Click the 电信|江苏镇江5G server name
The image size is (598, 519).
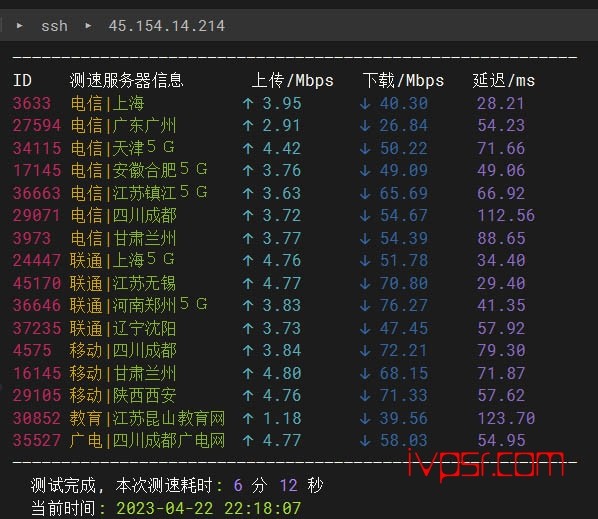tap(139, 193)
